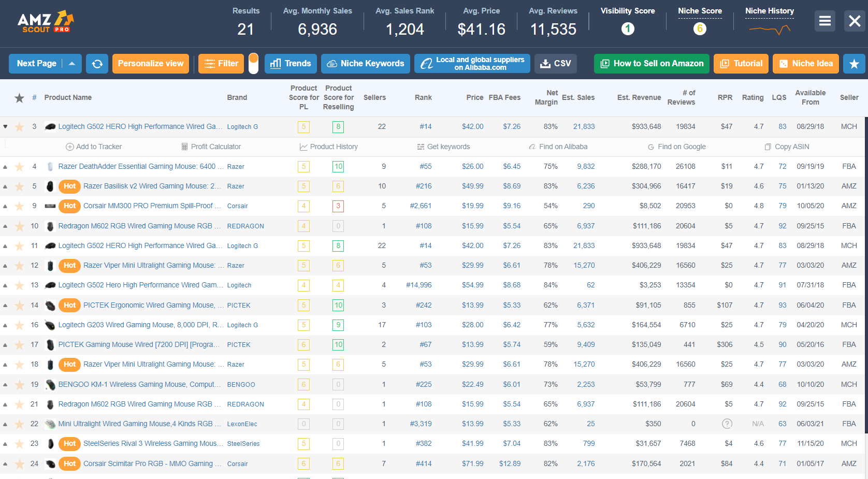This screenshot has height=479, width=868.
Task: Select Get keywords
Action: (443, 147)
